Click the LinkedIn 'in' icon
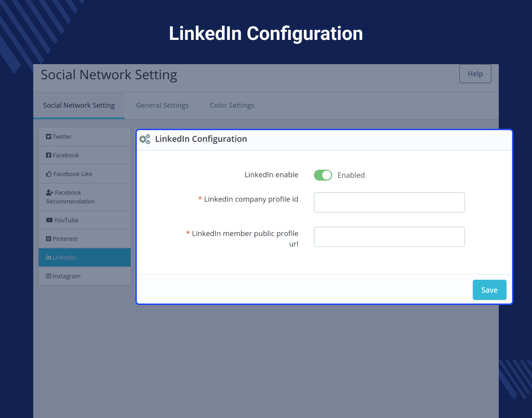532x418 pixels. [48, 257]
